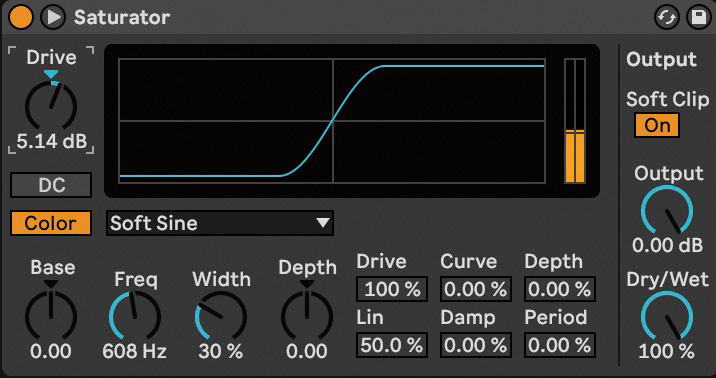Disable the Color button
Image resolution: width=716 pixels, height=378 pixels.
coord(51,223)
